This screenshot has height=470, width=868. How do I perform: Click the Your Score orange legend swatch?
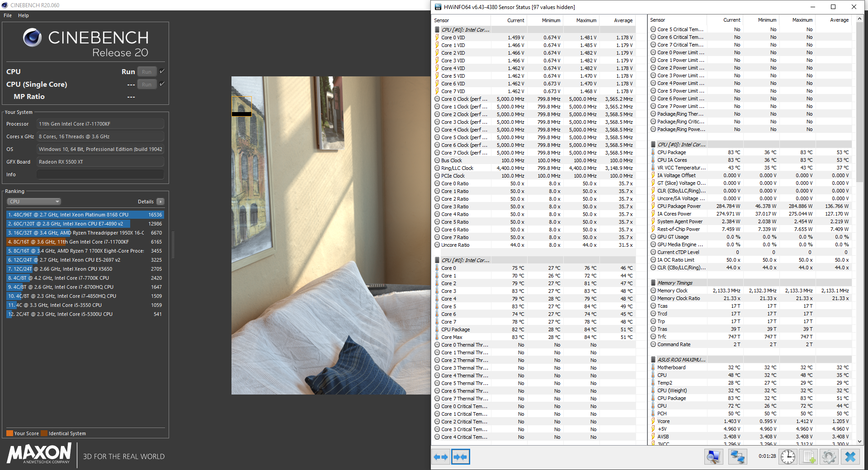[x=9, y=433]
